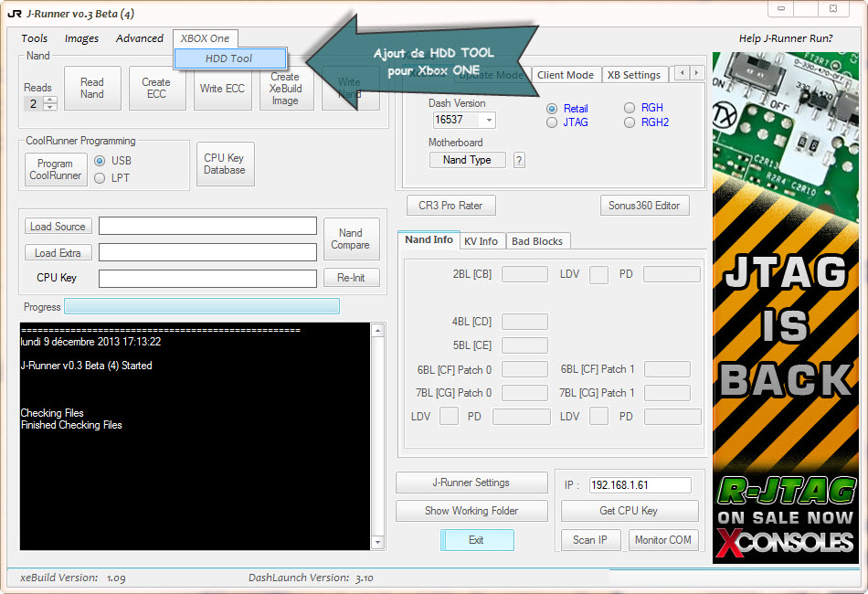
Task: Choose HDD Tool from the XBOX One menu
Action: tap(229, 58)
